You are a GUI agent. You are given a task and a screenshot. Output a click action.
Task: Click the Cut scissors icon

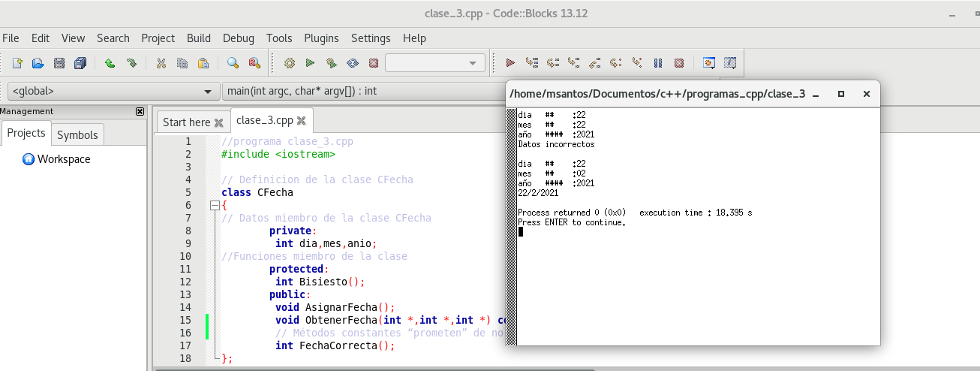point(161,64)
